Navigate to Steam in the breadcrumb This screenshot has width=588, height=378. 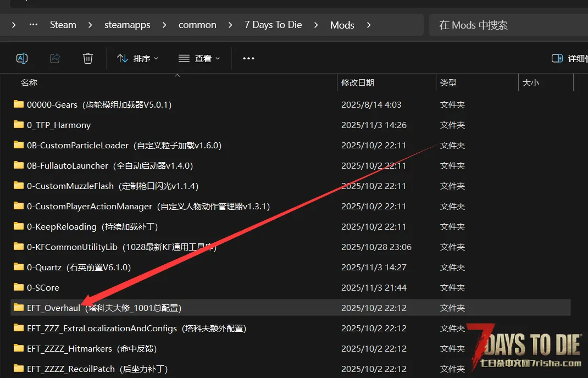point(63,25)
